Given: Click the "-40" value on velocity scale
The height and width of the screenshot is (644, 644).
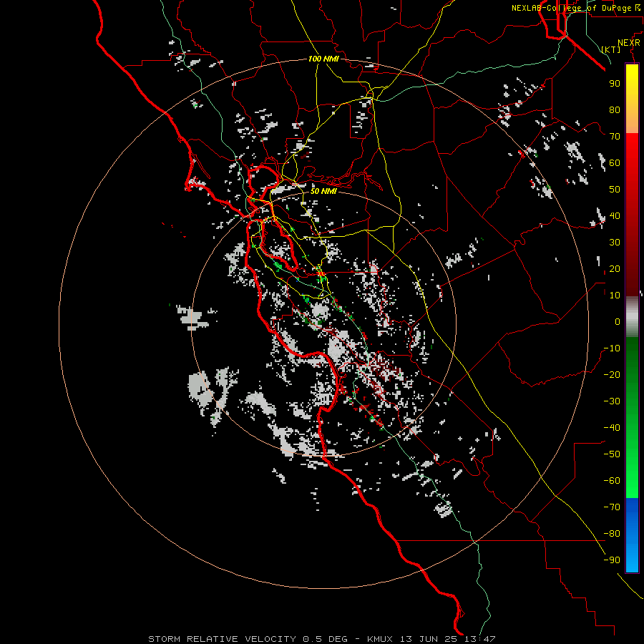Looking at the screenshot, I should [x=612, y=428].
